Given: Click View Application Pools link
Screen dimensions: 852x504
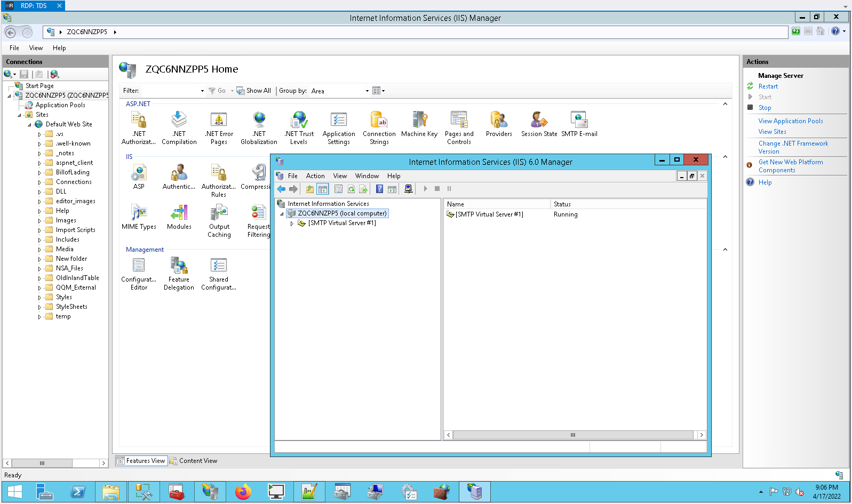Looking at the screenshot, I should point(791,121).
